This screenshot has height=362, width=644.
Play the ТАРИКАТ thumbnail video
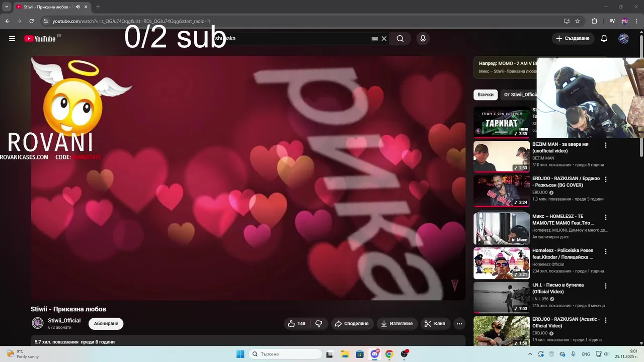click(502, 122)
